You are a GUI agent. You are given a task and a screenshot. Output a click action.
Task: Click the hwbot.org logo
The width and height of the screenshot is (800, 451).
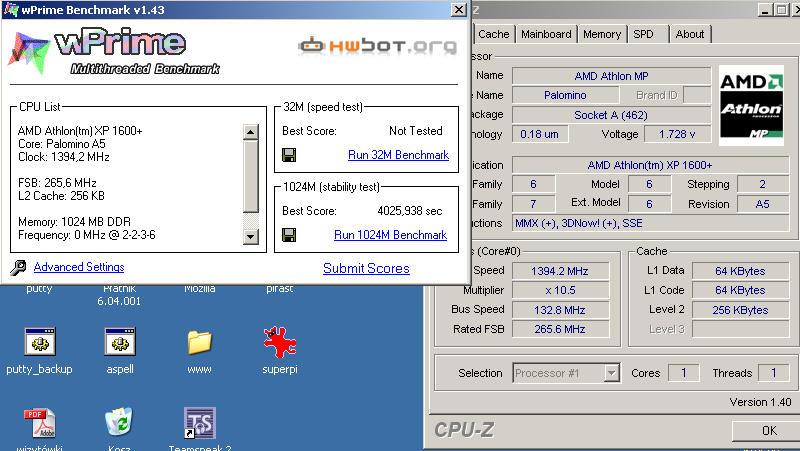378,45
